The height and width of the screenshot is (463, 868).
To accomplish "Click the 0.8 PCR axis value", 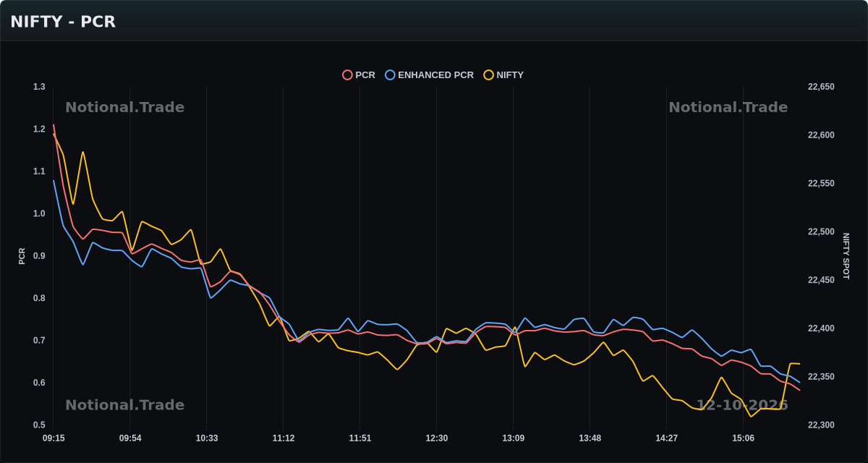I will pos(39,298).
